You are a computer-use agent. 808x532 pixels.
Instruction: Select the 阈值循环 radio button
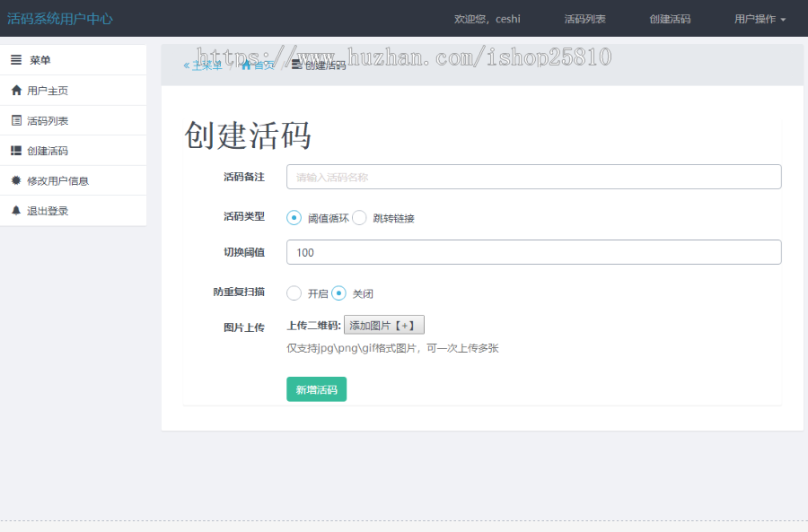pos(294,217)
